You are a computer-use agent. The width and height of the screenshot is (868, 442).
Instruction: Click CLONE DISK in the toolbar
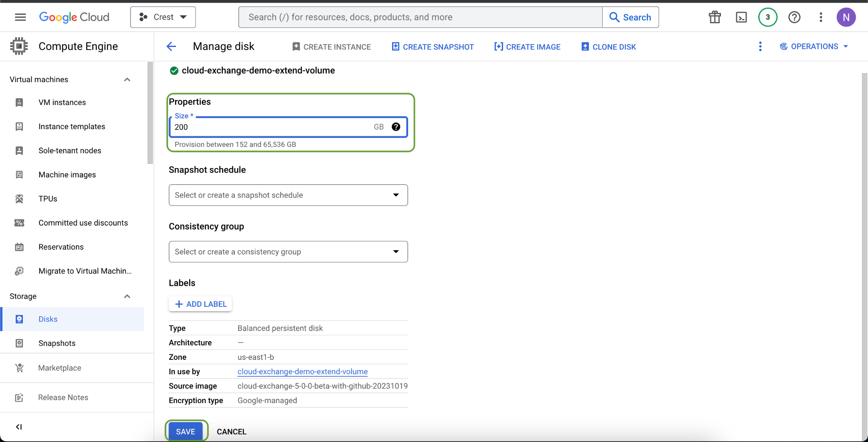(x=609, y=47)
